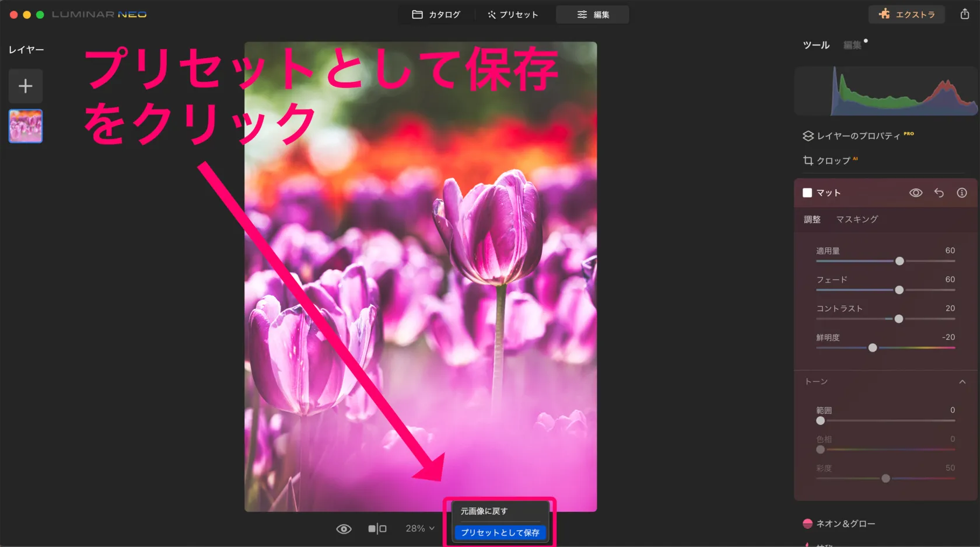Screen dimensions: 980x547
Task: Switch to the マスキング tab
Action: tap(856, 220)
